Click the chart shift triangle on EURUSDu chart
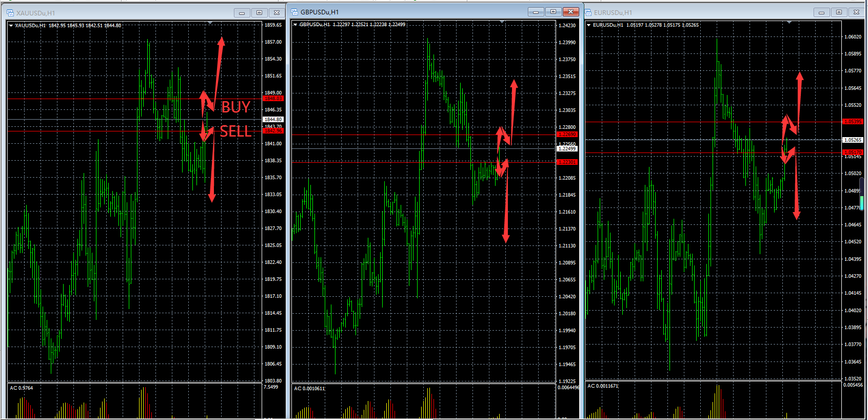 (x=789, y=23)
